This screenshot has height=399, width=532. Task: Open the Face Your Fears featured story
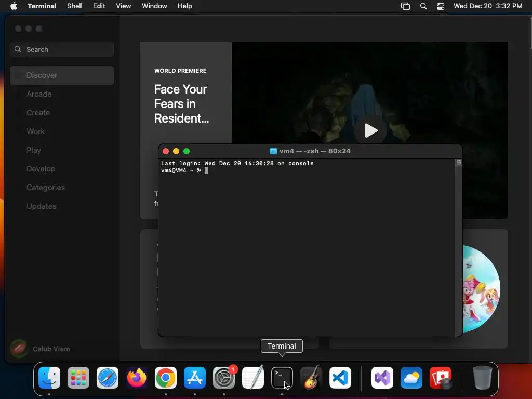pos(181,104)
